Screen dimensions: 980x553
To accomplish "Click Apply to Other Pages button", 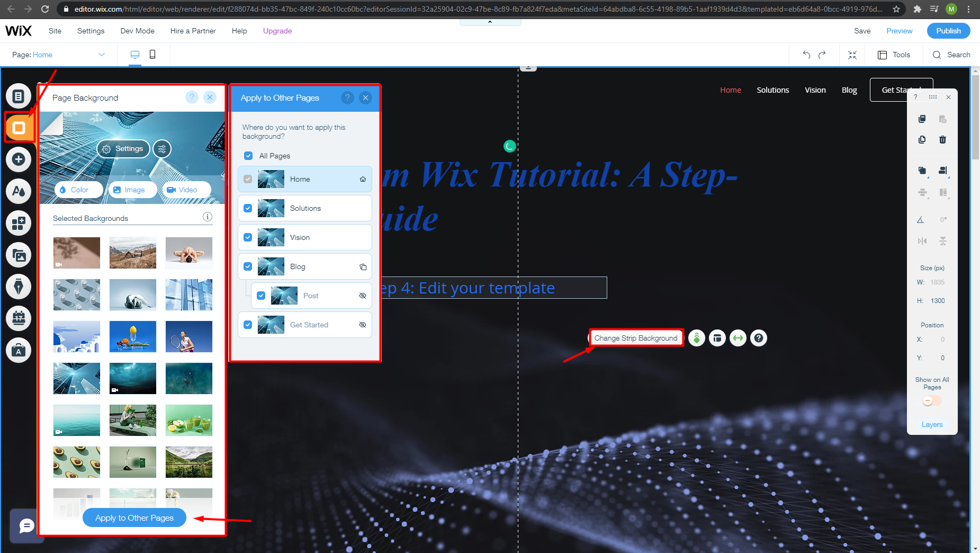I will coord(134,518).
